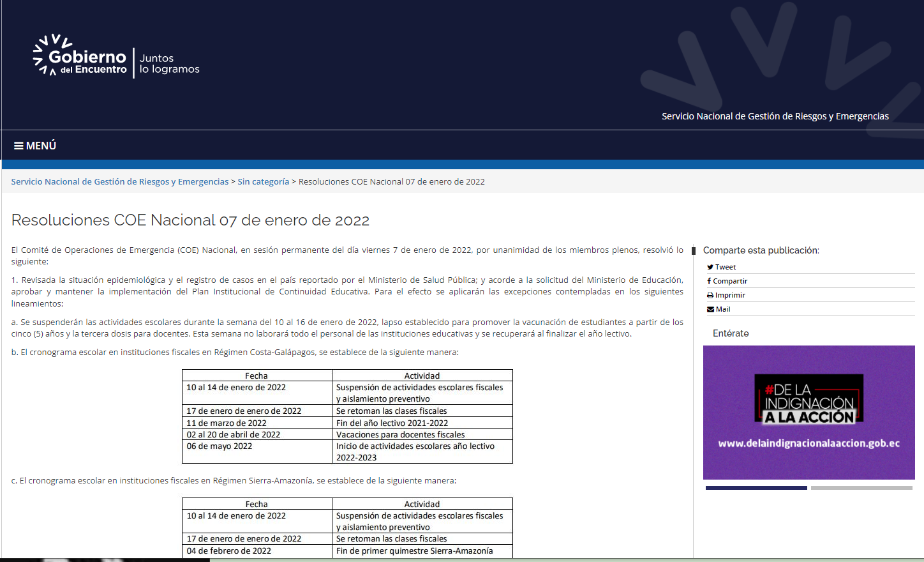
Task: Send the publication by Mail
Action: 723,309
